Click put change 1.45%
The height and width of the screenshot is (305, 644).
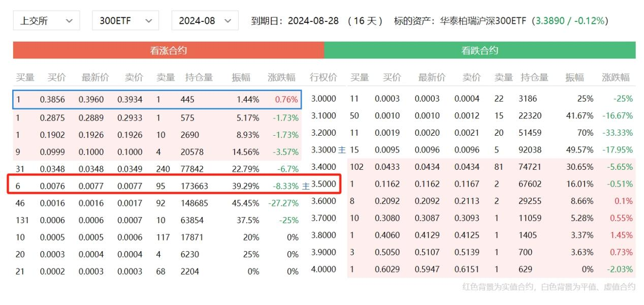622,235
